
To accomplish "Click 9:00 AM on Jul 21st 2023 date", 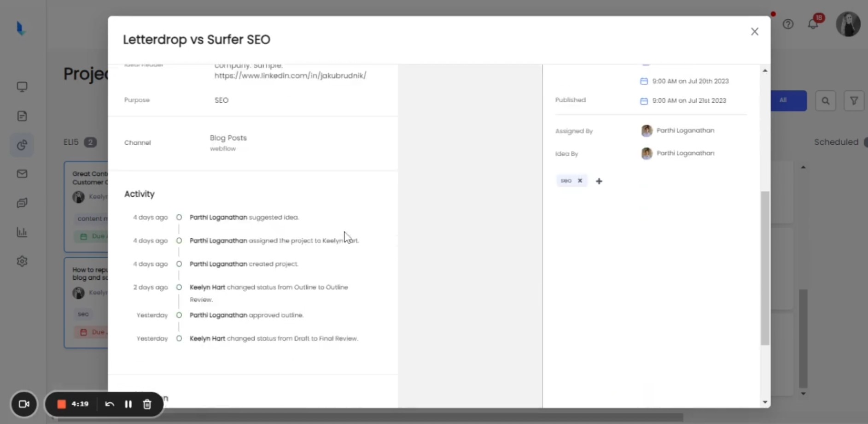I will coord(689,100).
